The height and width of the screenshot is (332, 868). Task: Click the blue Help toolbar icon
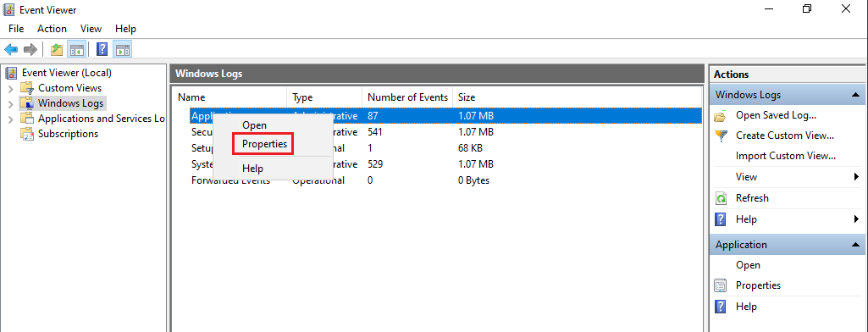pyautogui.click(x=102, y=50)
